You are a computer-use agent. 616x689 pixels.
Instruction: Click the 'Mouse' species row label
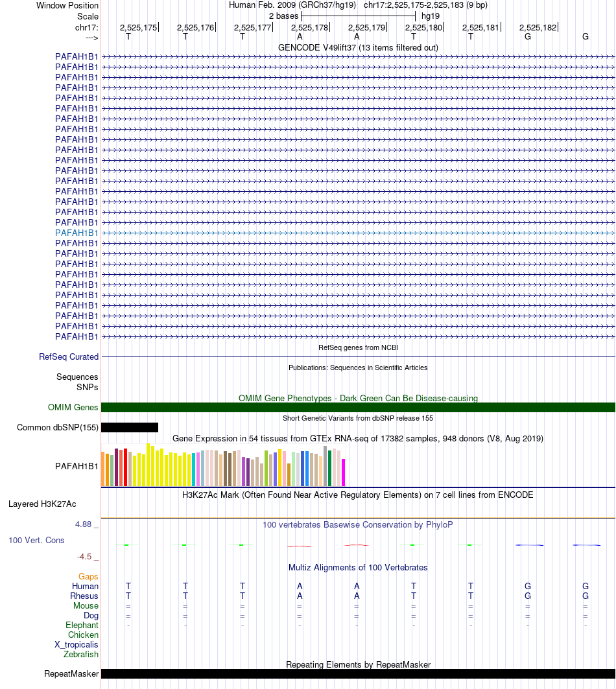click(x=86, y=605)
